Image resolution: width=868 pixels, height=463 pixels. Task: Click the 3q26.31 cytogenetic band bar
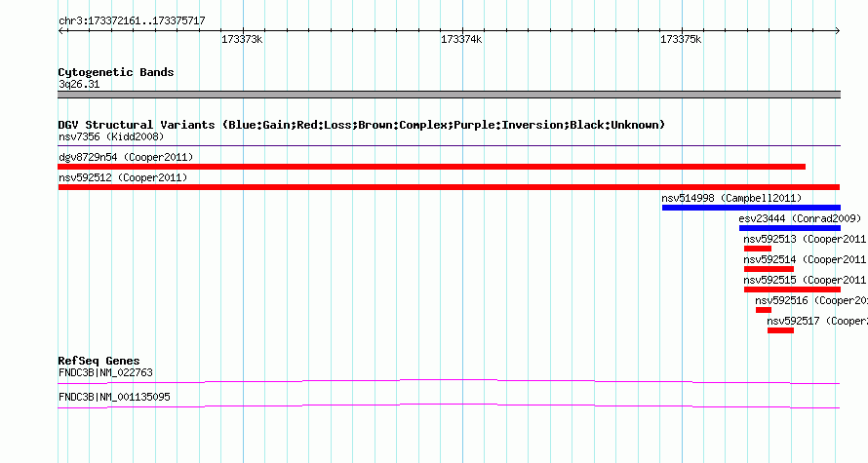tap(449, 95)
